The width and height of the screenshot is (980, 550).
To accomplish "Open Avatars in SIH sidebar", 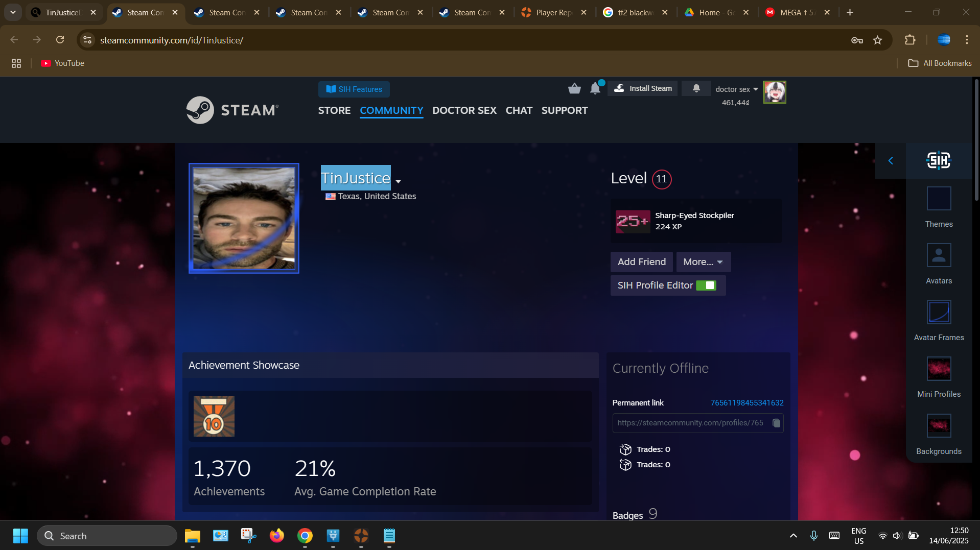I will [x=939, y=264].
